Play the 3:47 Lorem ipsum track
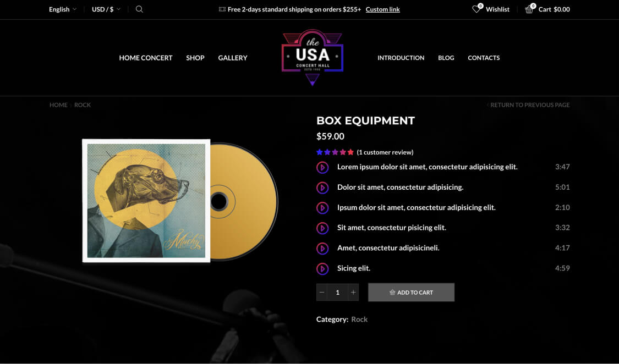 [x=322, y=167]
